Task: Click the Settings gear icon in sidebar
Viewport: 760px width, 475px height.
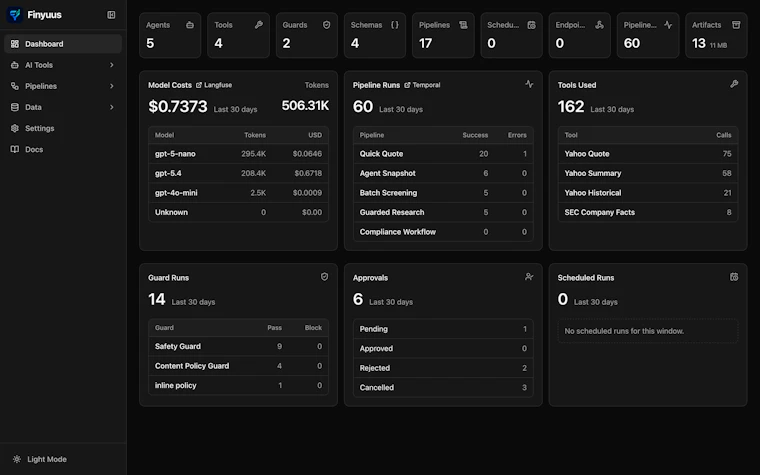Action: pos(15,128)
